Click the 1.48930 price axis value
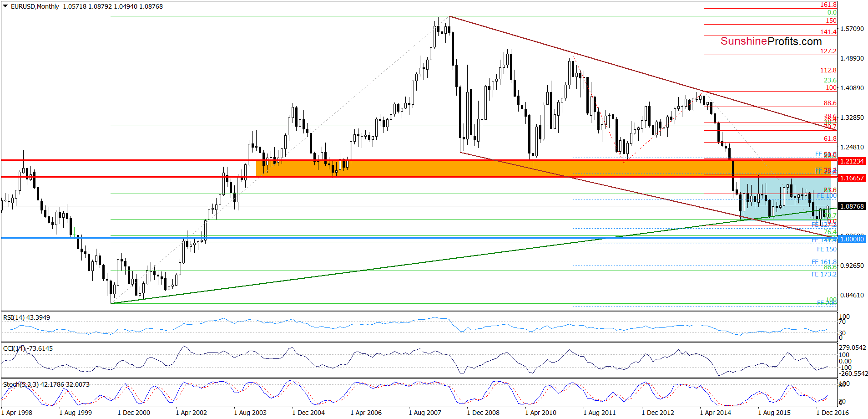868x419 pixels. pyautogui.click(x=852, y=58)
